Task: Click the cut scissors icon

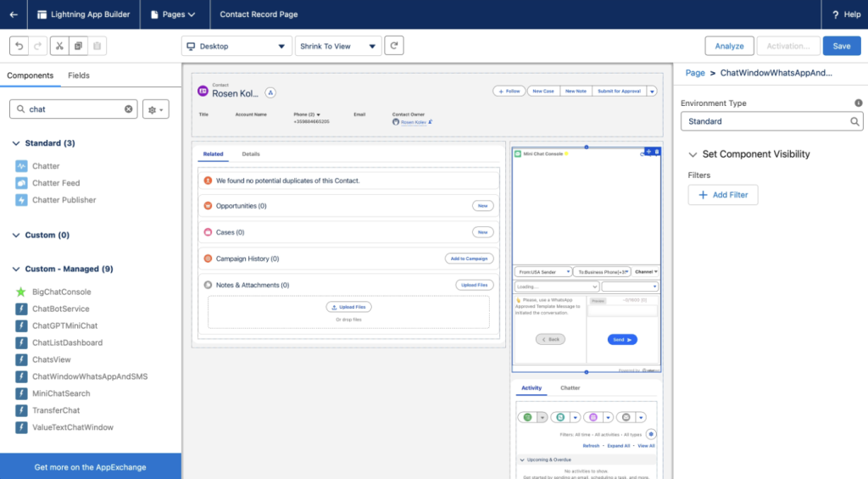Action: click(58, 46)
